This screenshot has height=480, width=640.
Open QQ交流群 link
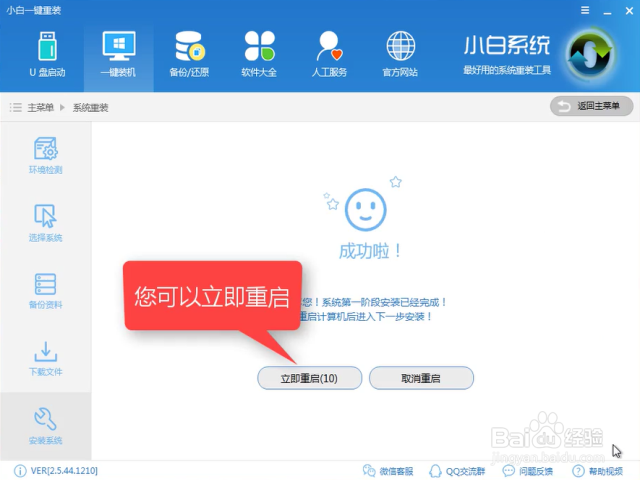click(457, 471)
